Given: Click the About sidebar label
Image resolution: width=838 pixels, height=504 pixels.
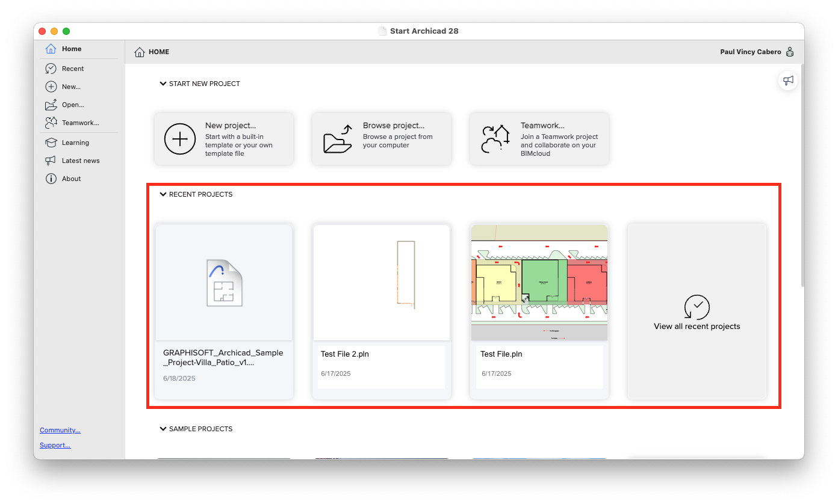Looking at the screenshot, I should (71, 179).
